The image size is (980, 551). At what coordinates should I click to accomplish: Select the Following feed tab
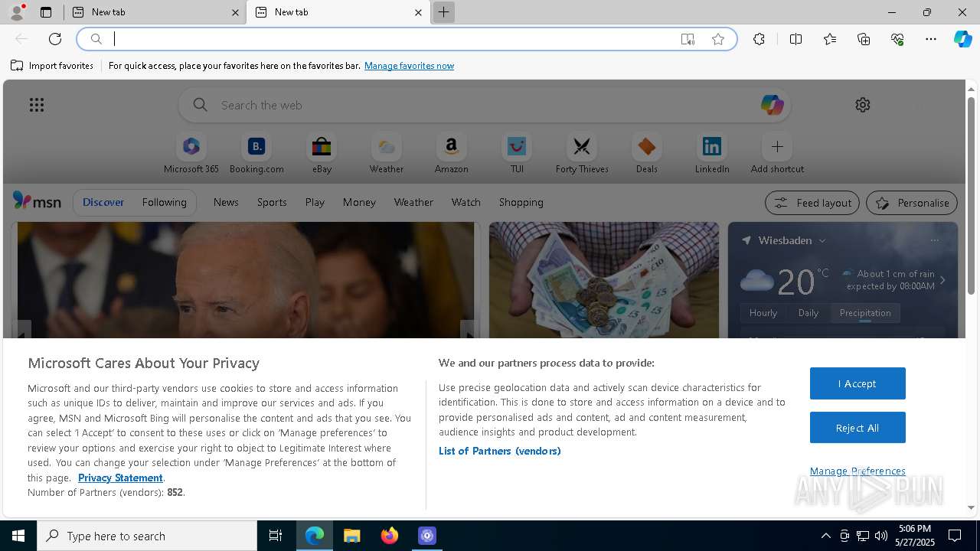click(x=164, y=202)
